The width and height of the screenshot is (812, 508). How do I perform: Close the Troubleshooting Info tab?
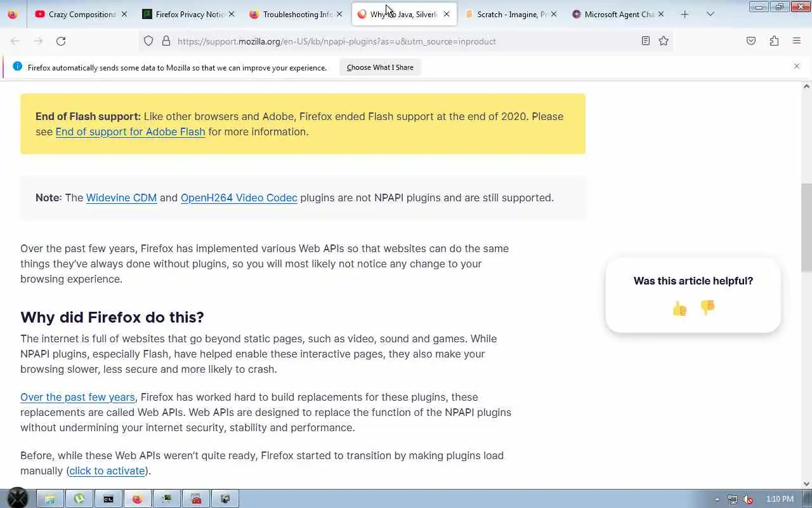point(339,14)
